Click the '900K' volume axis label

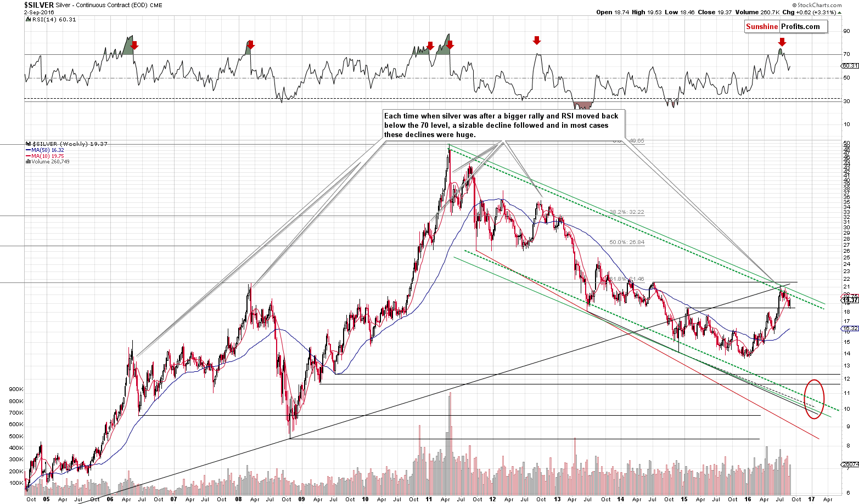pyautogui.click(x=16, y=389)
